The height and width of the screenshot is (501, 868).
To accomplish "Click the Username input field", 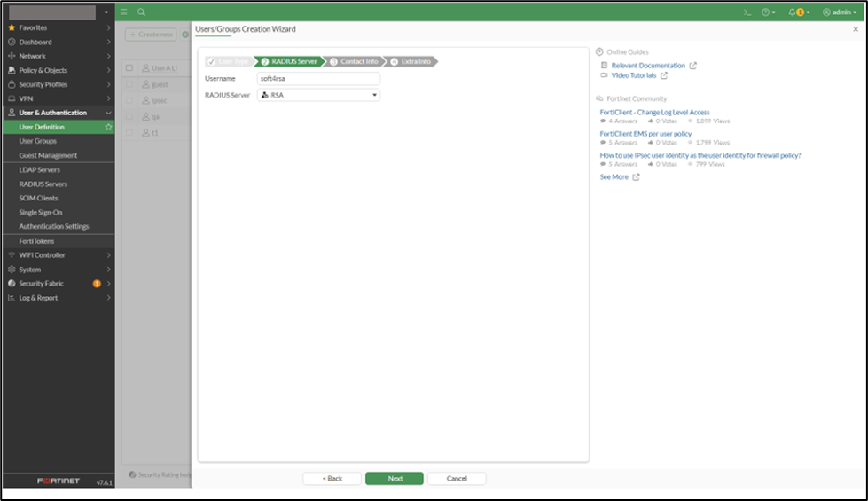I will [318, 79].
